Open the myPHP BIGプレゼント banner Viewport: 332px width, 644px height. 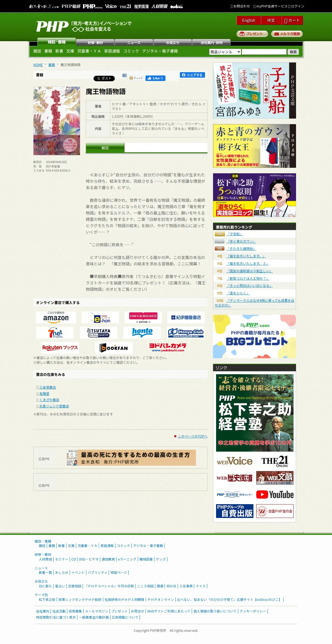[x=255, y=336]
